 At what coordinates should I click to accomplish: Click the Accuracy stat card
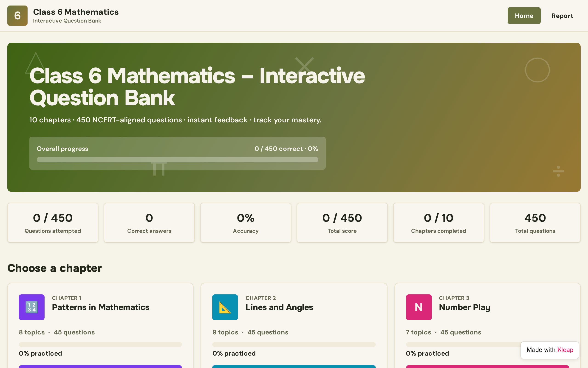click(246, 223)
